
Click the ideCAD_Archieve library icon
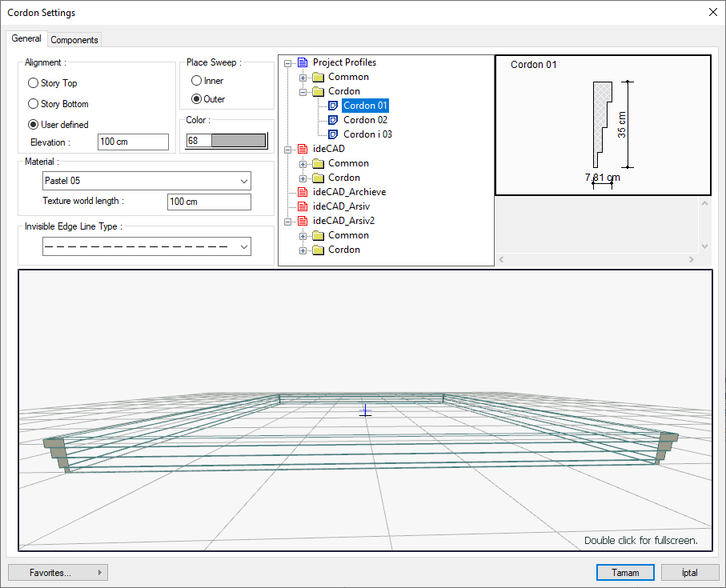303,192
